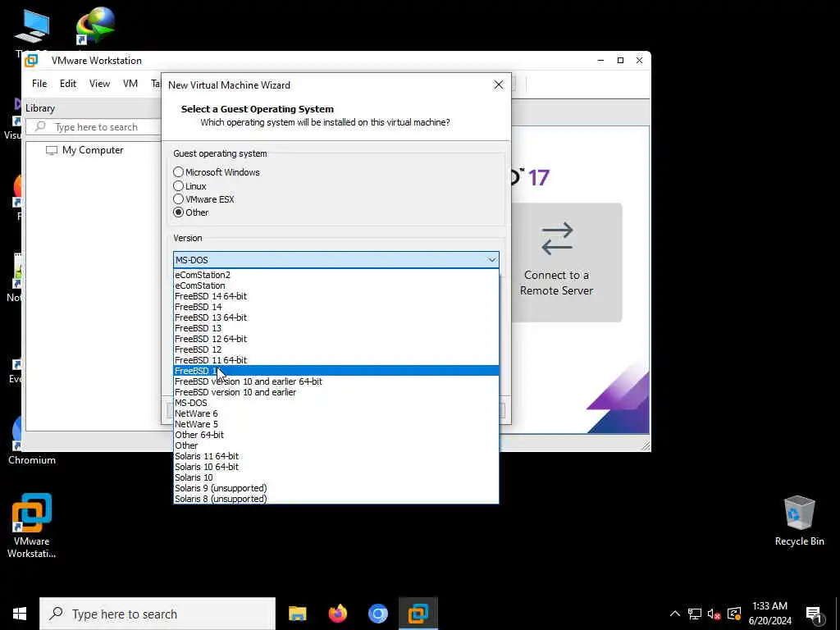This screenshot has height=630, width=840.
Task: Open the notification center icon
Action: (814, 614)
